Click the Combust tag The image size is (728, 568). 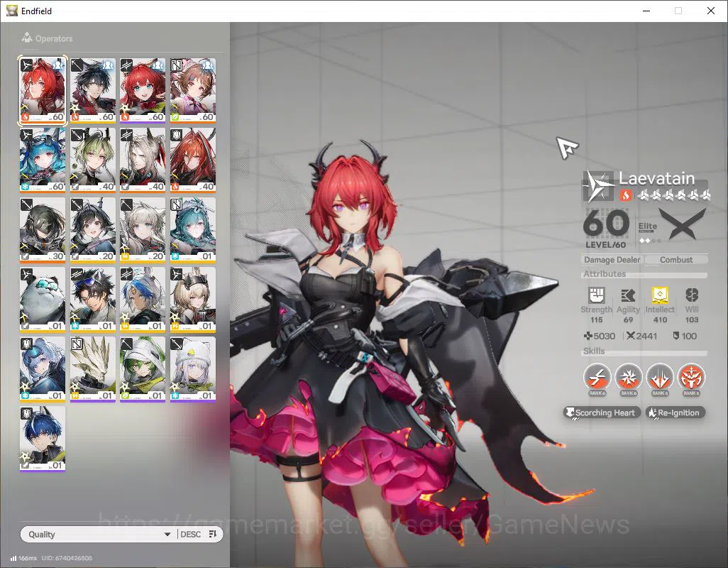[x=676, y=260]
